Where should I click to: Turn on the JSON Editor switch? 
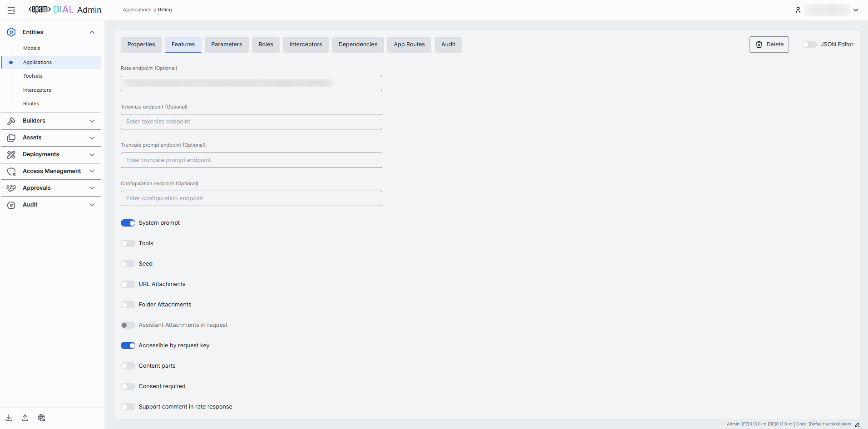point(809,44)
